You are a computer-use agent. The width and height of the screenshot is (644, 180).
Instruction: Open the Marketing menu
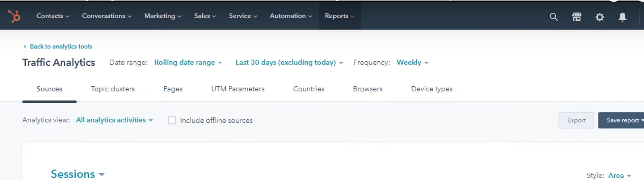pos(163,16)
